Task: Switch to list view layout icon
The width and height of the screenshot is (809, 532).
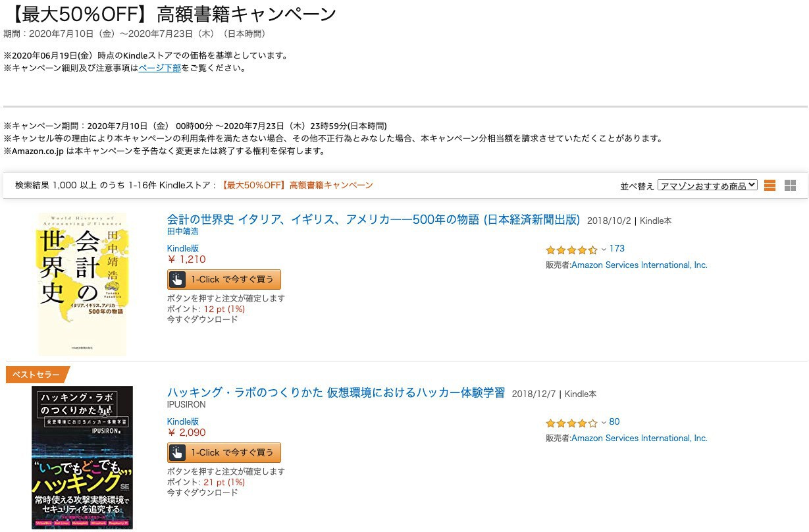Action: coord(770,186)
